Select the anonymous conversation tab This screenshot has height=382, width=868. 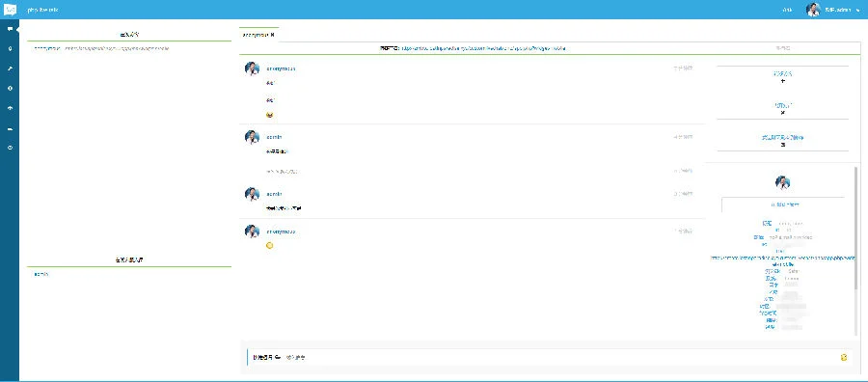point(258,35)
